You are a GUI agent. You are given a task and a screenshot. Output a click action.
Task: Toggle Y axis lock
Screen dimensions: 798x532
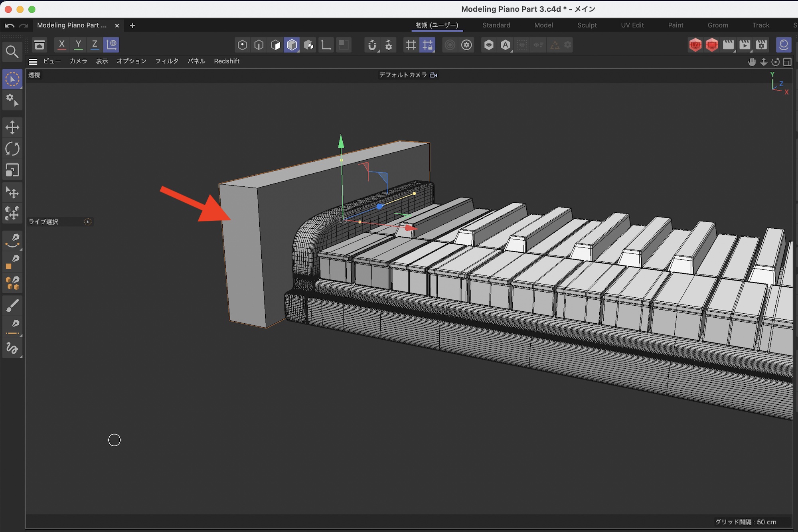(x=78, y=45)
